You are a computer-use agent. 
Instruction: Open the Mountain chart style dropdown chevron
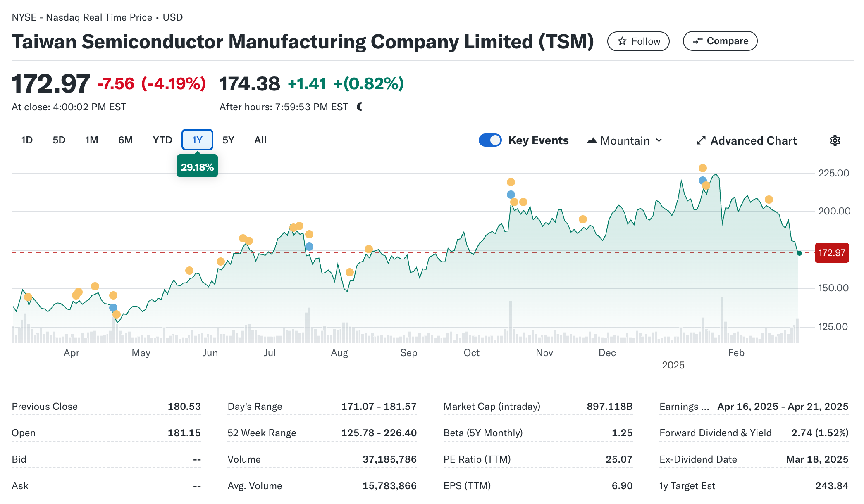pyautogui.click(x=659, y=140)
